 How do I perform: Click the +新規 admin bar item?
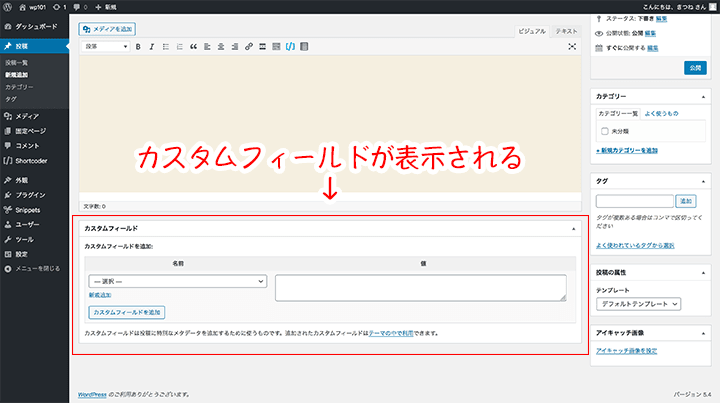[x=106, y=7]
